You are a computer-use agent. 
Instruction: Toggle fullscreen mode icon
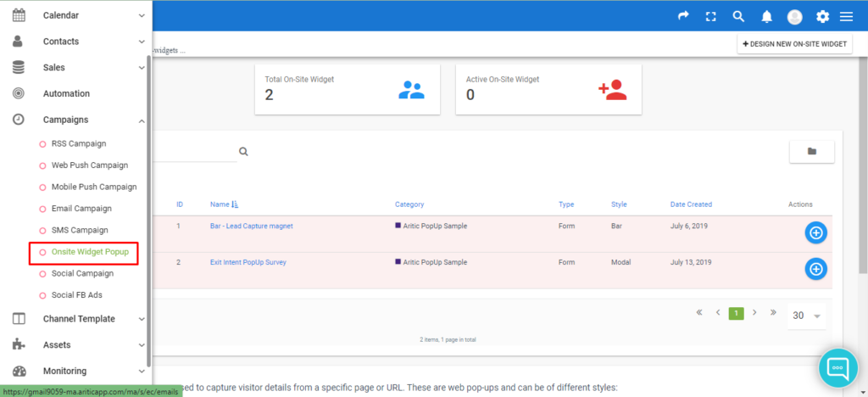point(711,17)
